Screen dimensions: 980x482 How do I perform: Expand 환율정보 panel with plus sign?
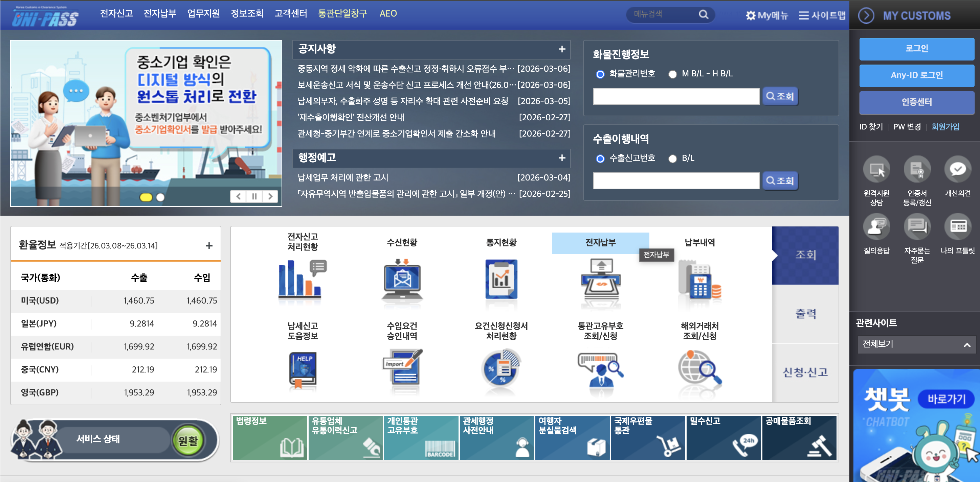209,245
